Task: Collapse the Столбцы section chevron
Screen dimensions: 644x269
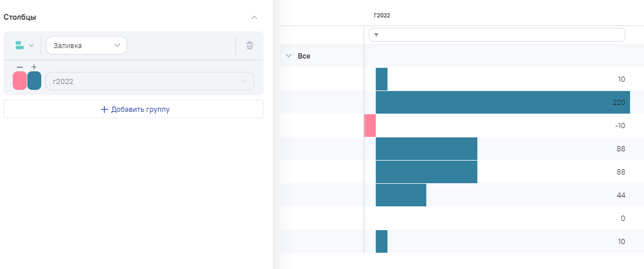Action: (x=254, y=17)
